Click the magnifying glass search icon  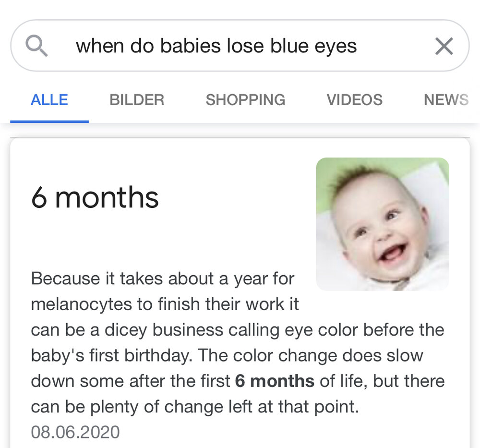point(37,46)
